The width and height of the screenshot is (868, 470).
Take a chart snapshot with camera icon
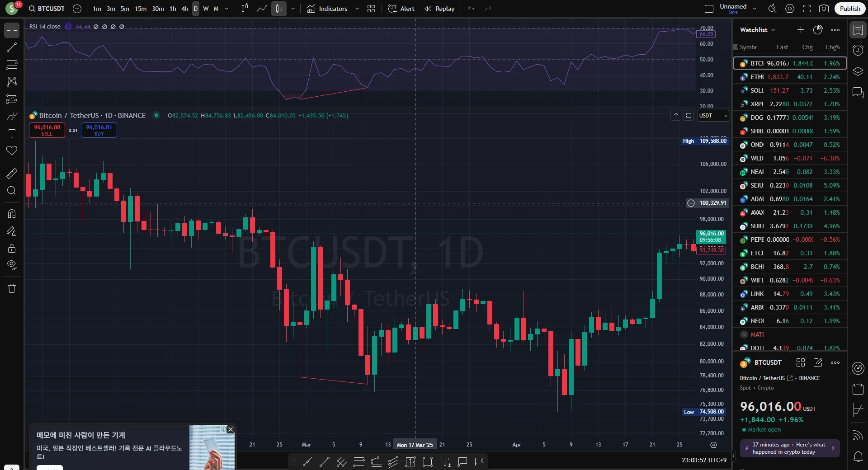click(824, 9)
